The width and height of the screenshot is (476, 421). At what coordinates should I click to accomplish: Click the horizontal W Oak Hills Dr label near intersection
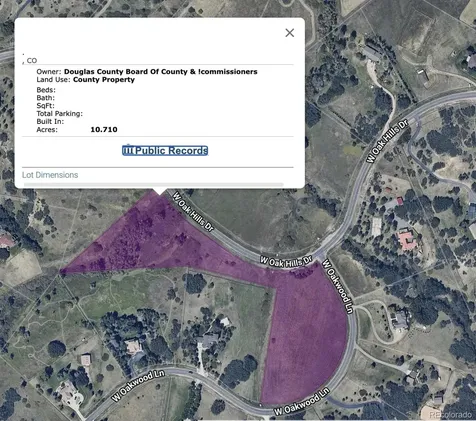pos(286,262)
